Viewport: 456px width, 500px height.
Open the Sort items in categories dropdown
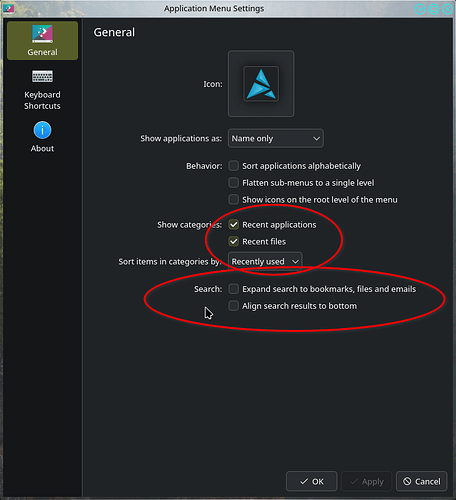(x=265, y=261)
